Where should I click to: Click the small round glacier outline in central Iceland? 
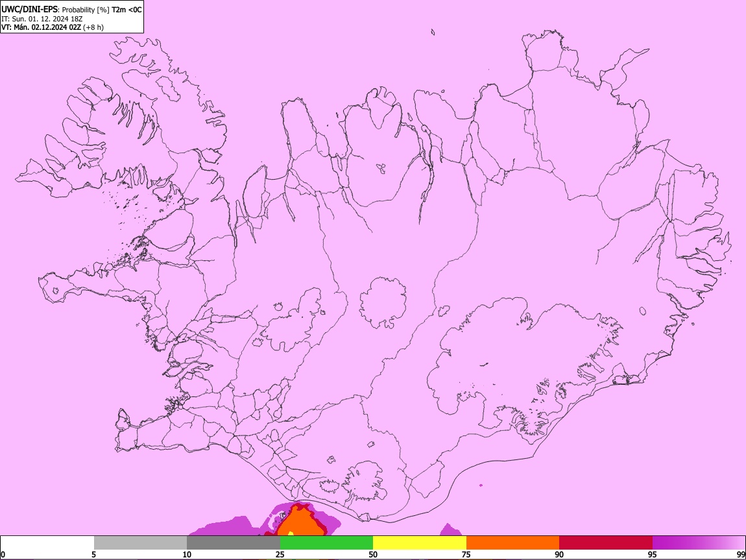[x=383, y=302]
